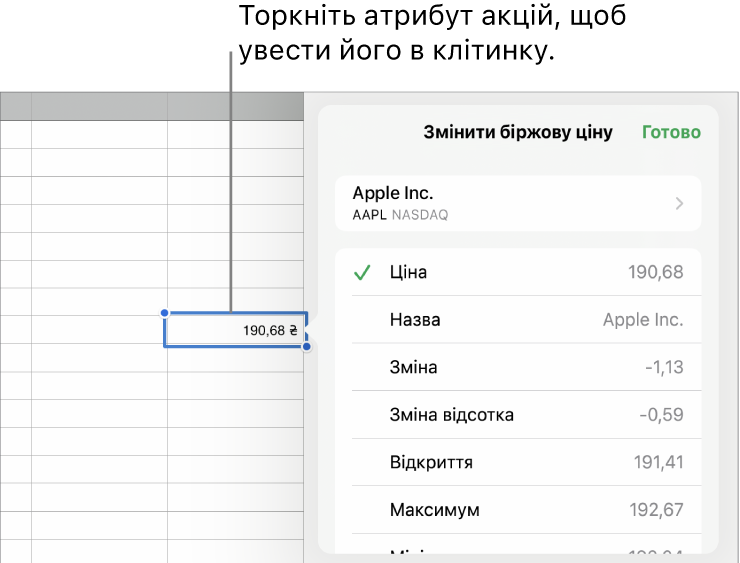Click the top-left selection handle of the cell
740x563 pixels.
pos(164,312)
